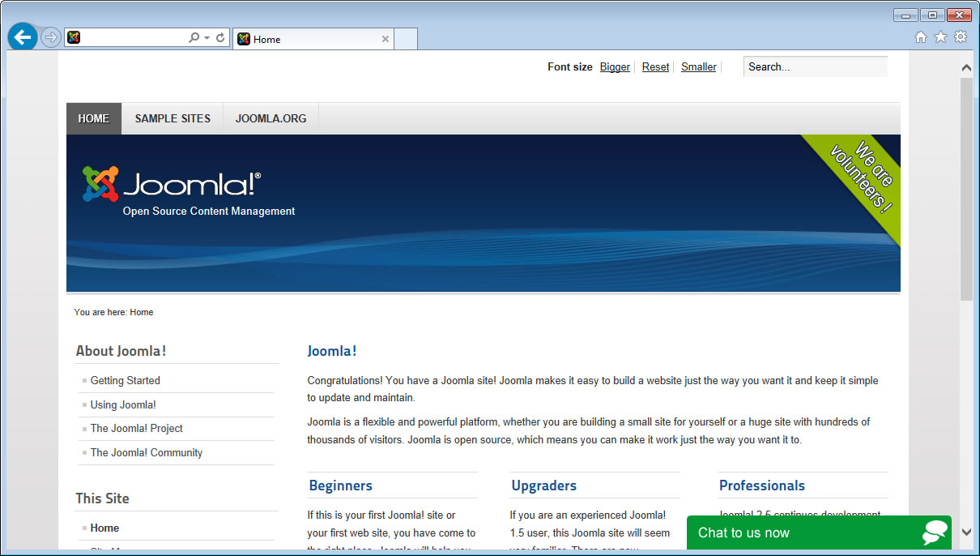Open the address bar dropdown arrow

coord(207,38)
